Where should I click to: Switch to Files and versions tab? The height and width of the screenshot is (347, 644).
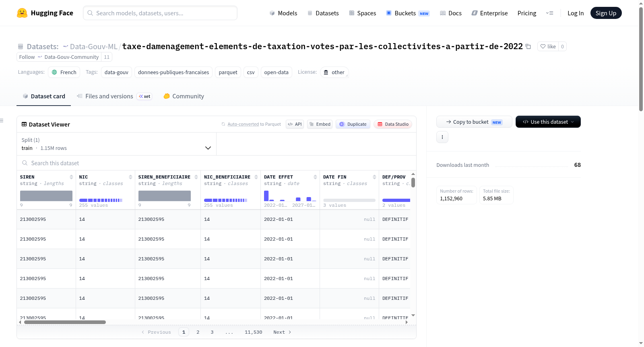(114, 96)
